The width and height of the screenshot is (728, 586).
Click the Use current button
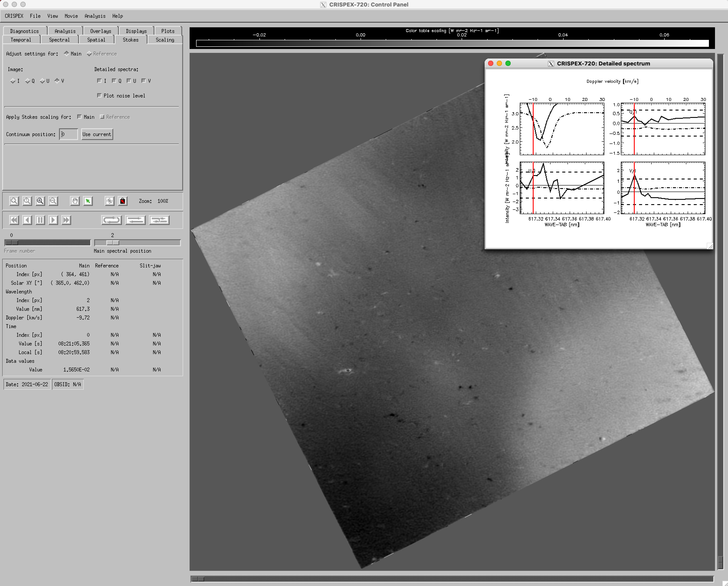pyautogui.click(x=97, y=134)
